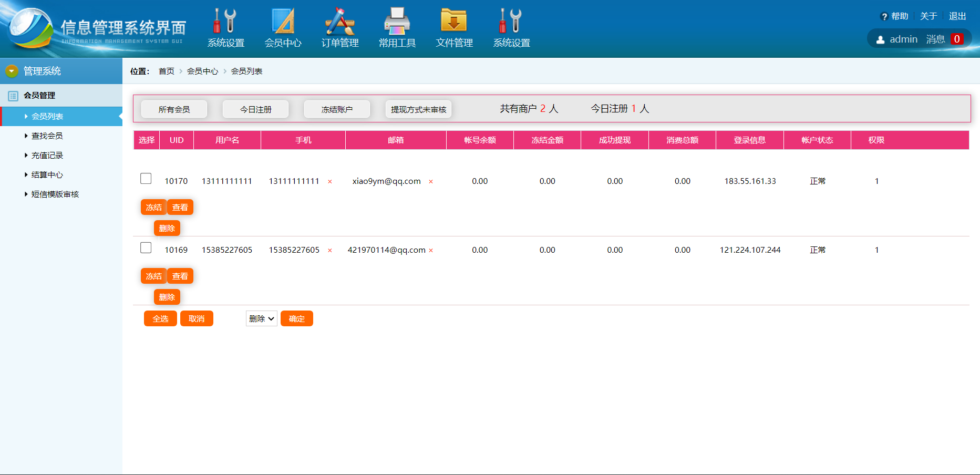This screenshot has width=980, height=475.
Task: Click the red message count badge
Action: click(957, 39)
